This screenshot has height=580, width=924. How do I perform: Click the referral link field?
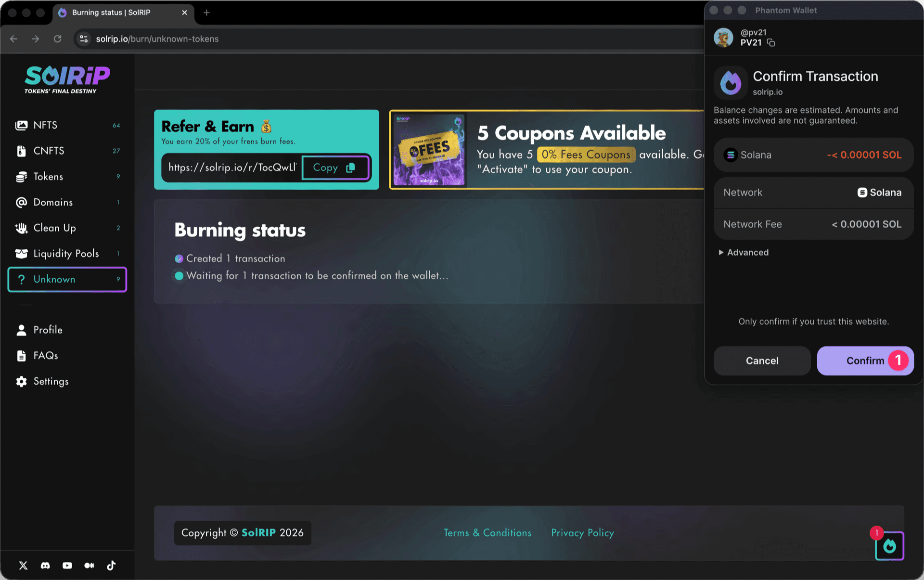(232, 168)
